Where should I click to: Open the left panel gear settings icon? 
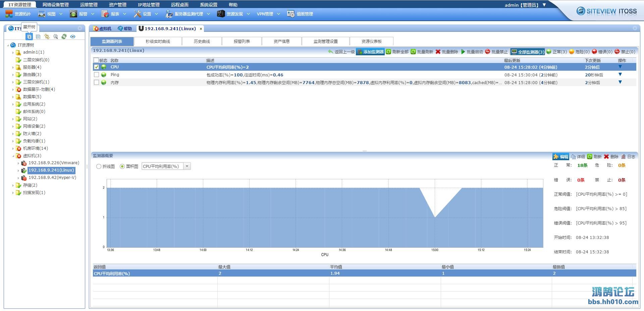tap(80, 28)
